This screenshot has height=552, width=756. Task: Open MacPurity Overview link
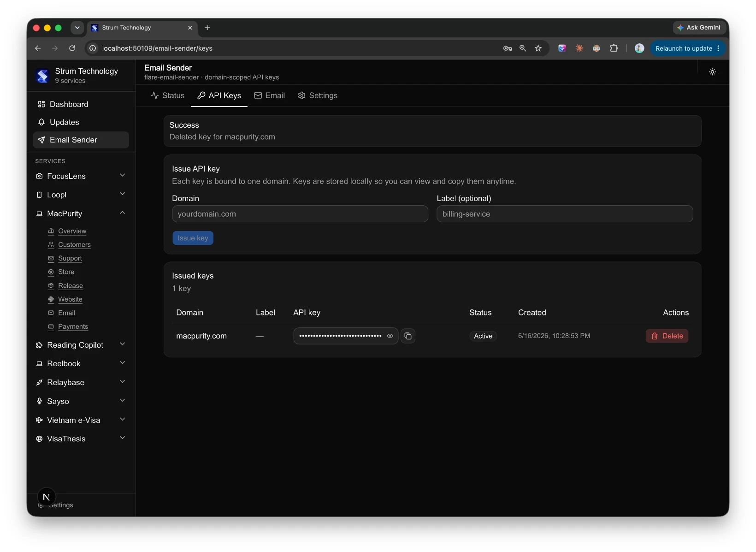tap(72, 231)
